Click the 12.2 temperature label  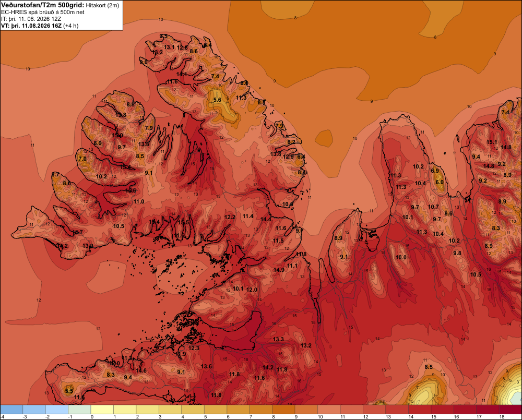tap(230, 218)
